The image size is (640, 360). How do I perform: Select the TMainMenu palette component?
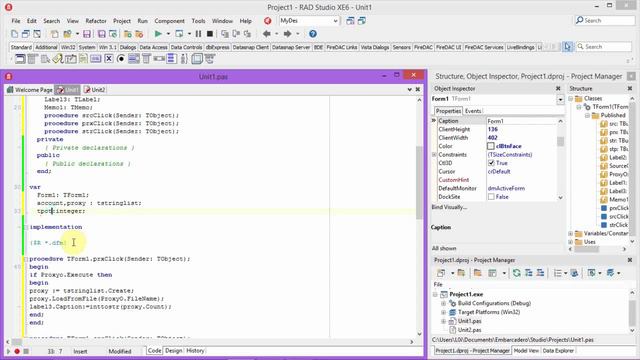coord(32,59)
